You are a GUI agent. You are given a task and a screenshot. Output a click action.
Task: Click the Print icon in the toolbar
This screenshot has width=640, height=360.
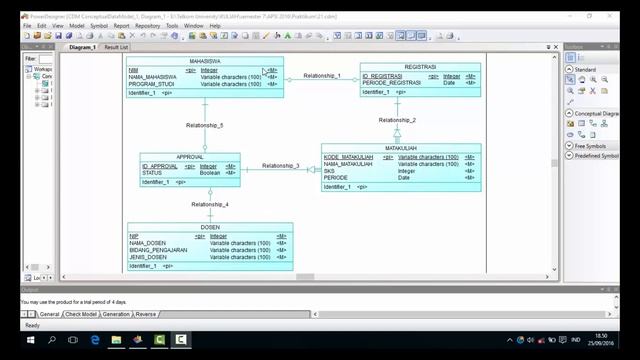coord(90,36)
